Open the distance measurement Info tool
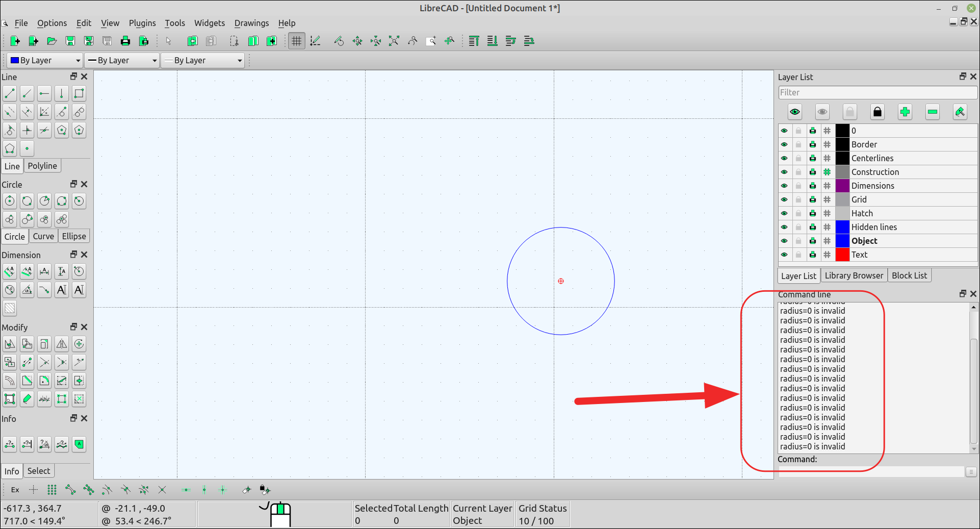The image size is (980, 529). (x=9, y=444)
